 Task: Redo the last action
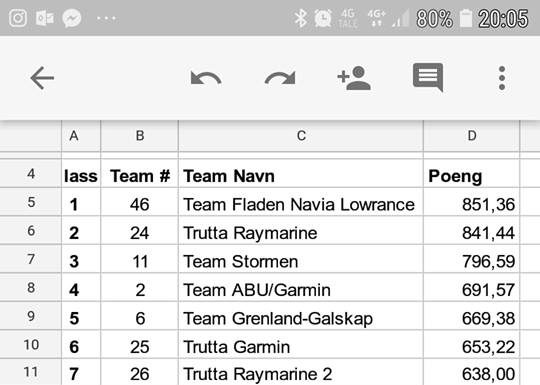tap(280, 78)
